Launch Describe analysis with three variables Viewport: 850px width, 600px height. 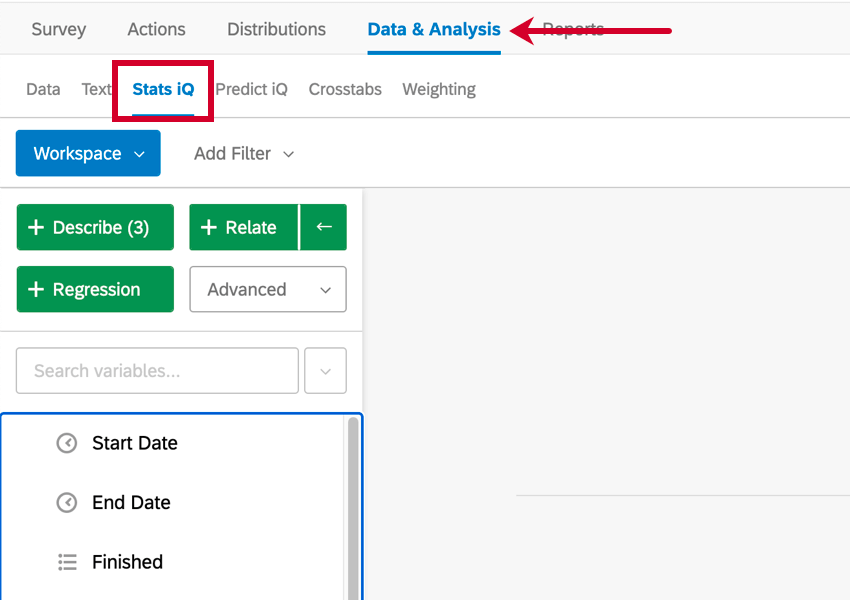point(95,227)
